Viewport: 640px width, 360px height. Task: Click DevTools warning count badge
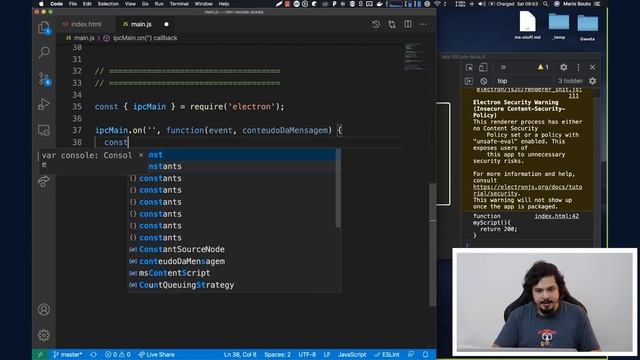(x=543, y=67)
